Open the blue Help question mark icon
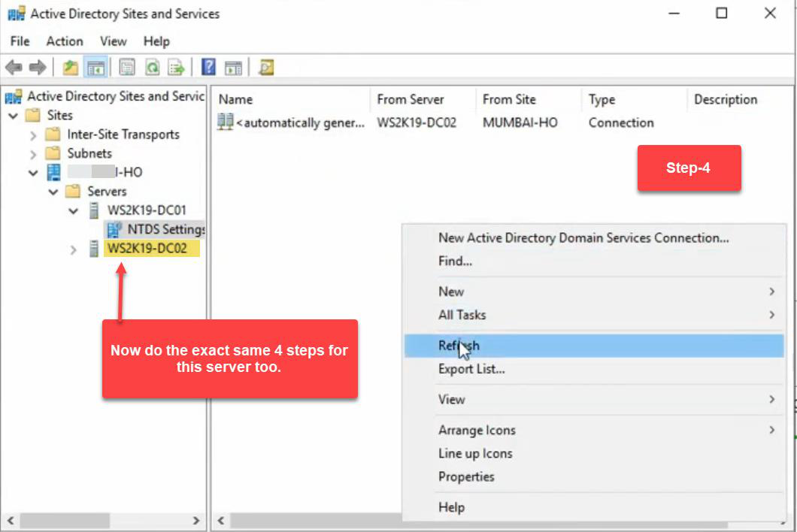The image size is (797, 532). [208, 67]
